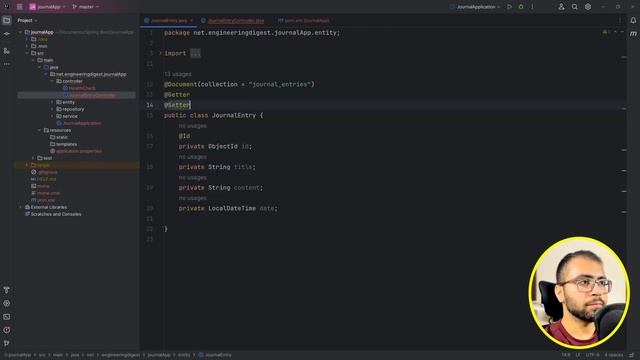Switch to the JournalEntryController.java tab
The image size is (640, 360).
pos(232,20)
